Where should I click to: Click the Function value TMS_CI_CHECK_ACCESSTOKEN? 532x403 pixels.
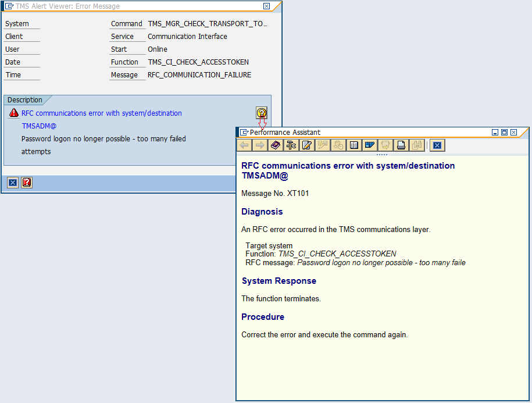tap(198, 62)
